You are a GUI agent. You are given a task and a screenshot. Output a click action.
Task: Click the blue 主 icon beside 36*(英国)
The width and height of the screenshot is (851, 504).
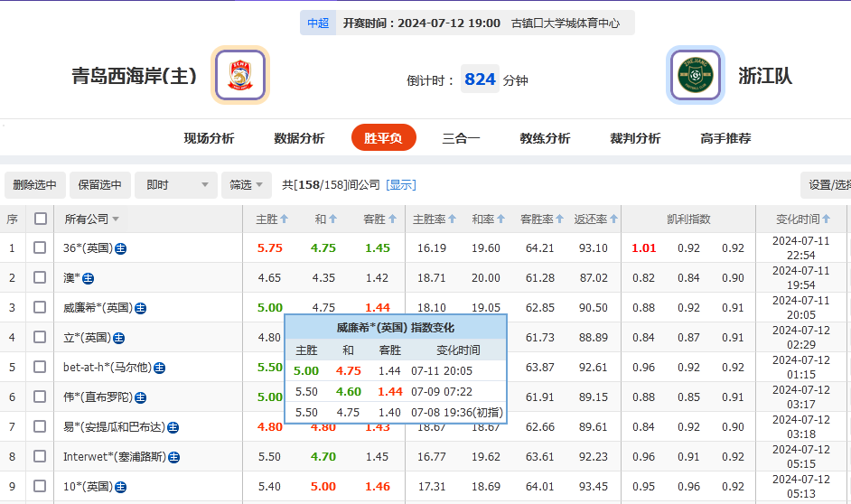pyautogui.click(x=120, y=248)
